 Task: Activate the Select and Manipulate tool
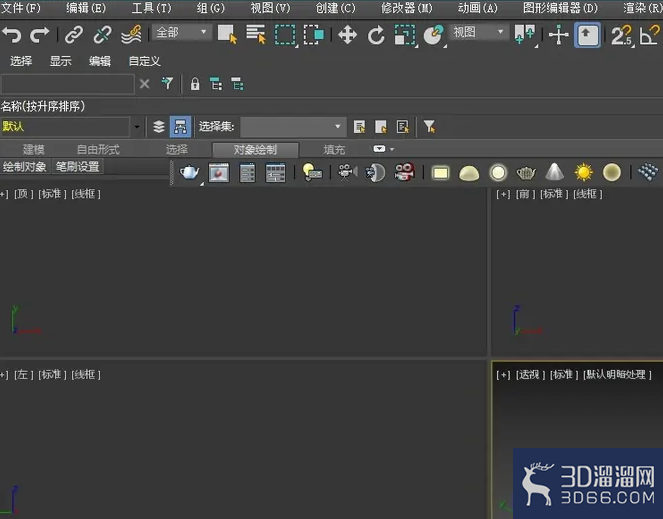tap(559, 35)
